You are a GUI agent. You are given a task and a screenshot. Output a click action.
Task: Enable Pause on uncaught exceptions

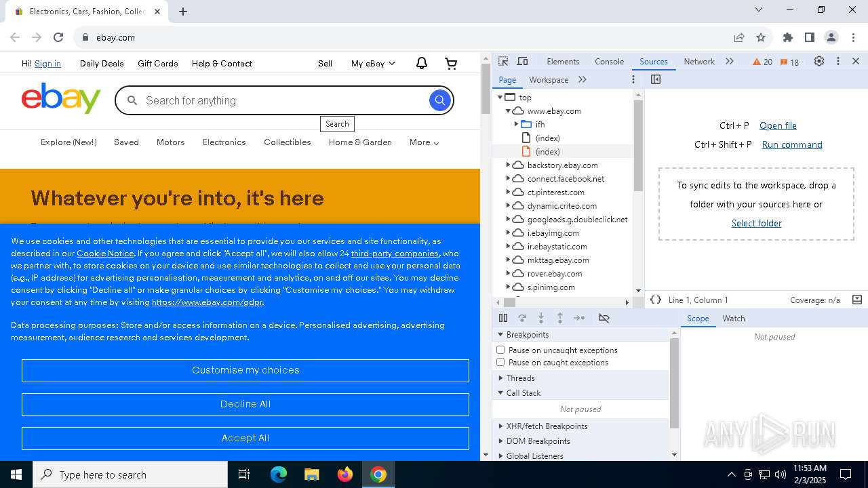(500, 350)
